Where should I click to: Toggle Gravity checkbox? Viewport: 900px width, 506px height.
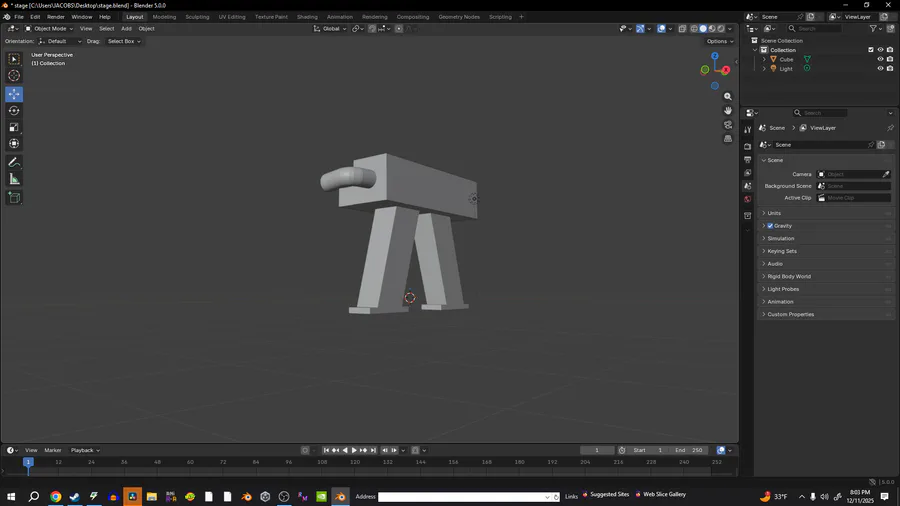[x=770, y=226]
